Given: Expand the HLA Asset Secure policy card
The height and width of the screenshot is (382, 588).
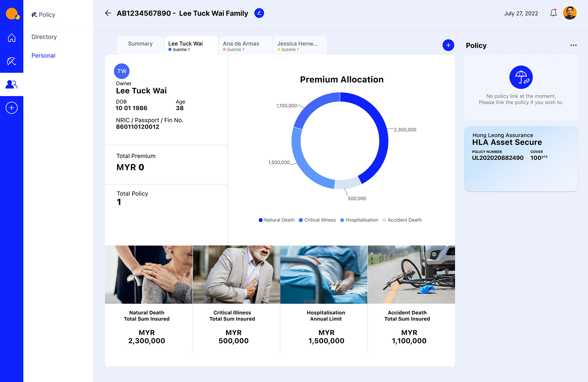Looking at the screenshot, I should (521, 159).
